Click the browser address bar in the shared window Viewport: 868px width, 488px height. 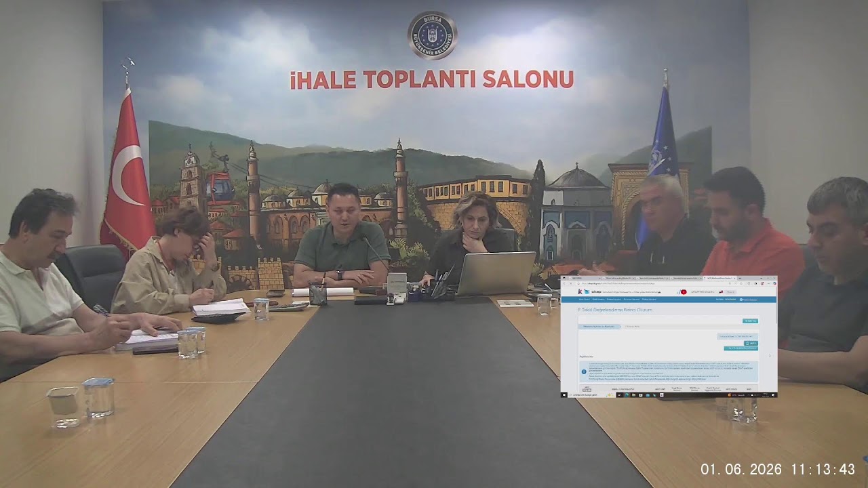[652, 283]
